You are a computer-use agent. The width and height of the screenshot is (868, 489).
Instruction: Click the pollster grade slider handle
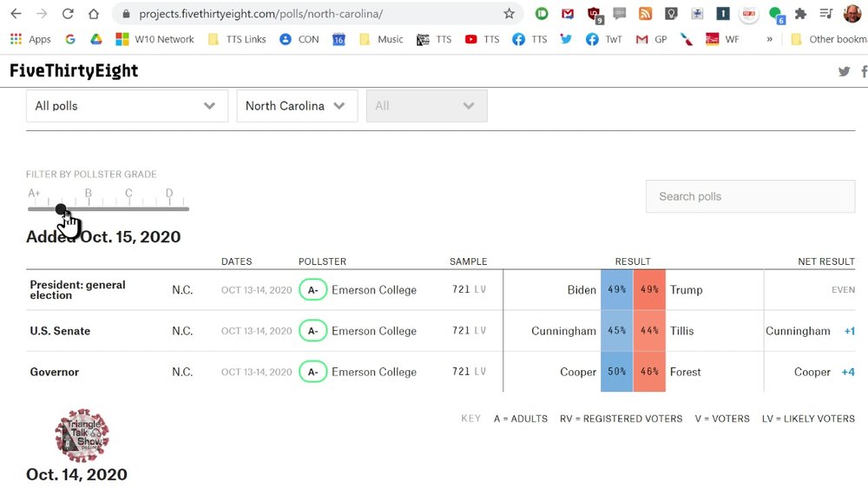pyautogui.click(x=61, y=208)
